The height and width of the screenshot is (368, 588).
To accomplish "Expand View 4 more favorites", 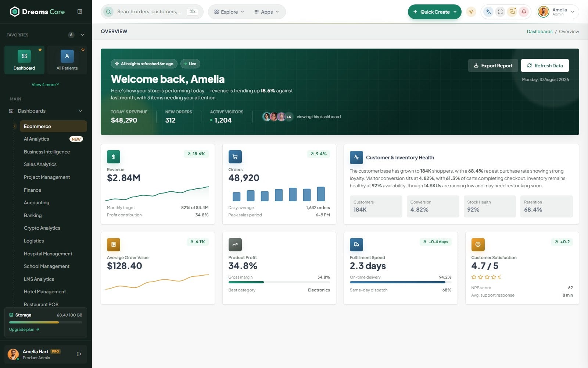I will [x=46, y=85].
